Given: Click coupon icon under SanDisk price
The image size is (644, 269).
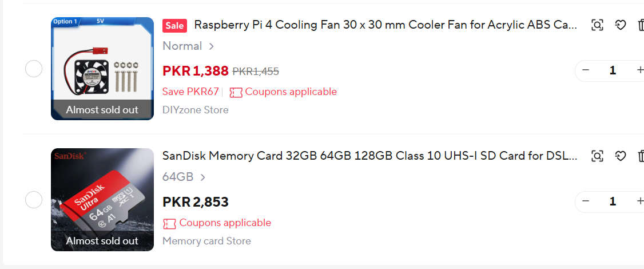Looking at the screenshot, I should point(169,223).
